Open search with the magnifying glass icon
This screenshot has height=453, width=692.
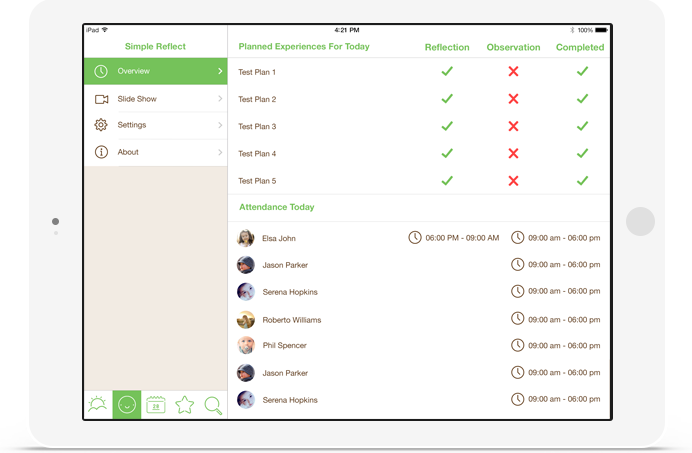click(213, 405)
